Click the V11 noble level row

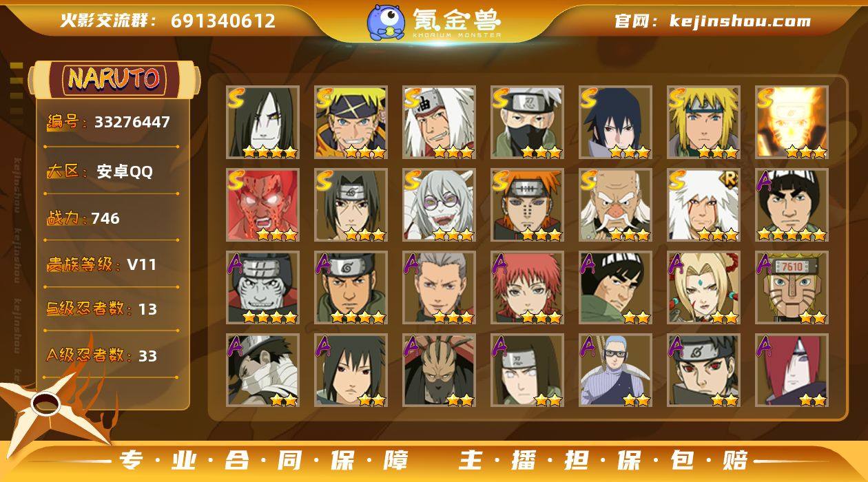pos(112,264)
